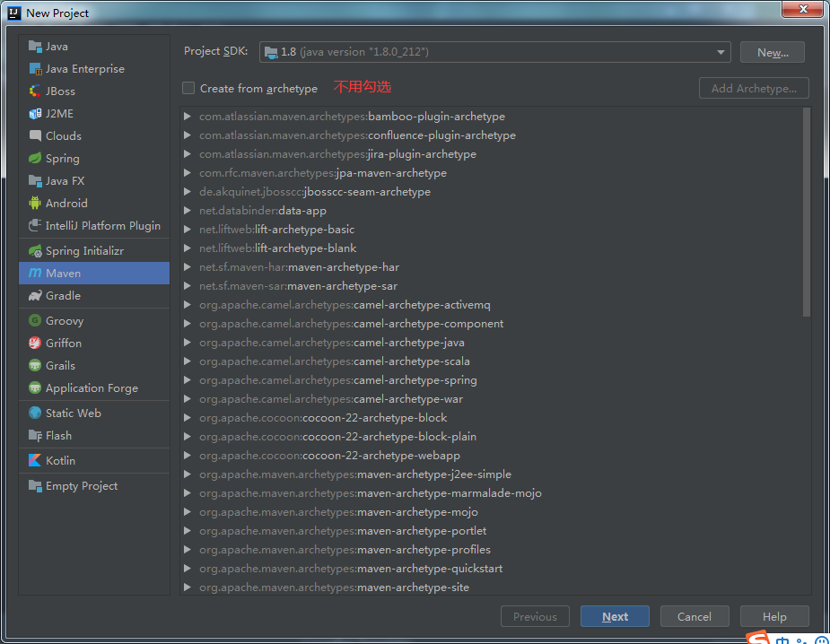Select the Gradle elephant icon

point(35,296)
